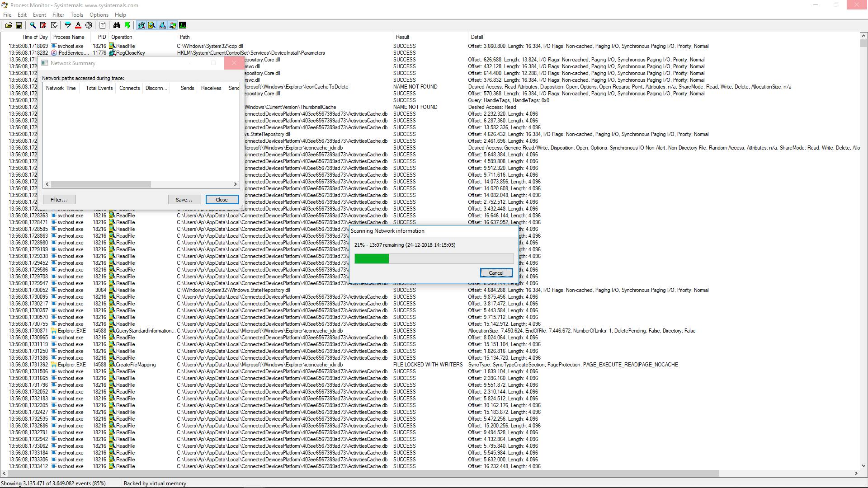Click the crosshair target window icon
Viewport: 868px width, 488px height.
point(89,26)
